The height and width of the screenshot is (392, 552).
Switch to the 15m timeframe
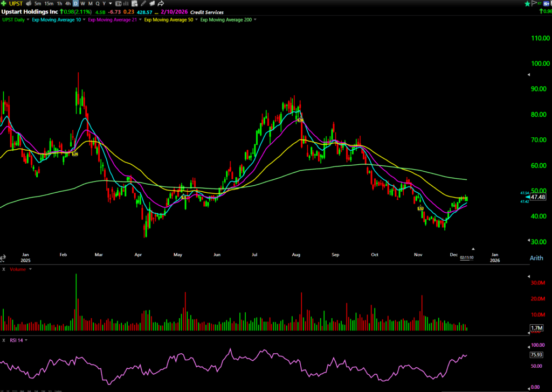[x=49, y=4]
